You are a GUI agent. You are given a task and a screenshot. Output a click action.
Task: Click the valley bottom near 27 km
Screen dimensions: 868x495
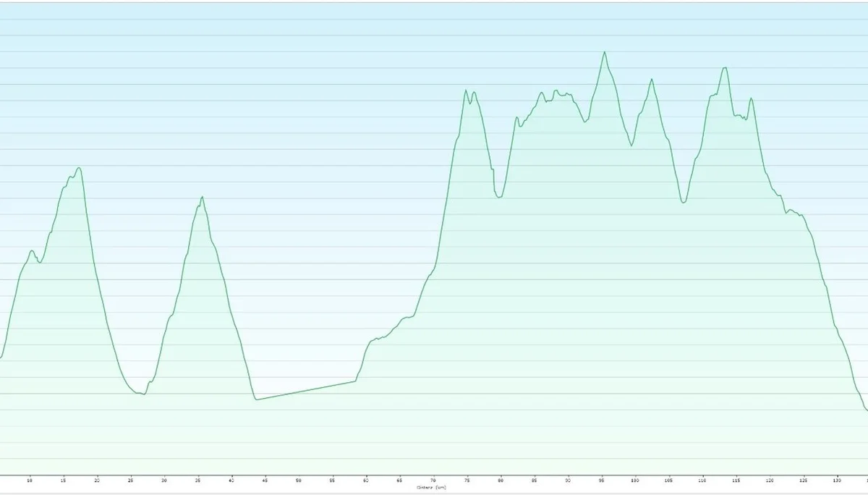(x=144, y=394)
